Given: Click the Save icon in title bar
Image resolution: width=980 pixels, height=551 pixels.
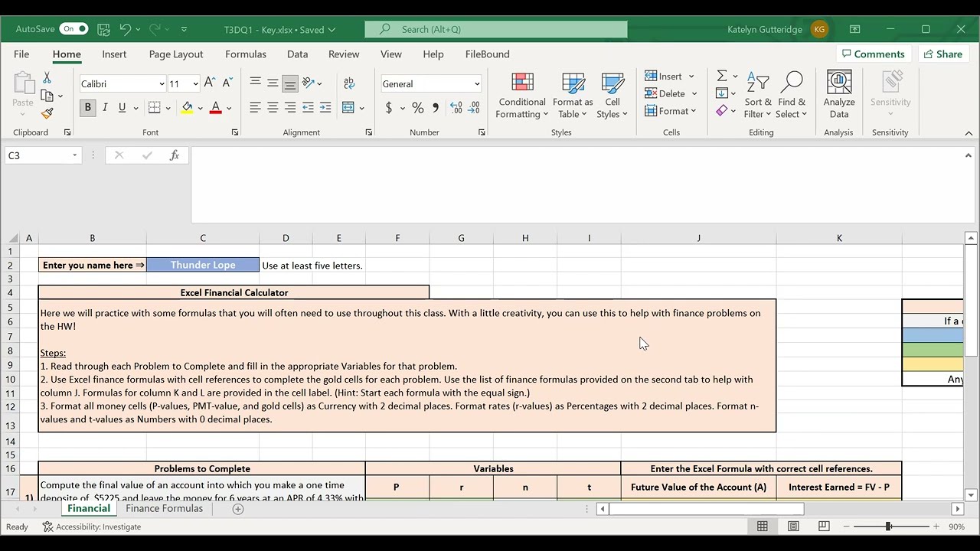Looking at the screenshot, I should point(104,29).
